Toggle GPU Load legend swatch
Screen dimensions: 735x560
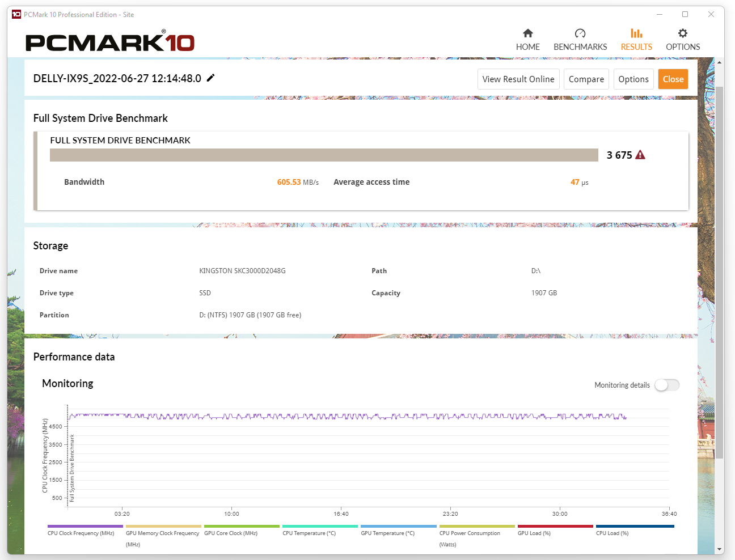(x=555, y=526)
